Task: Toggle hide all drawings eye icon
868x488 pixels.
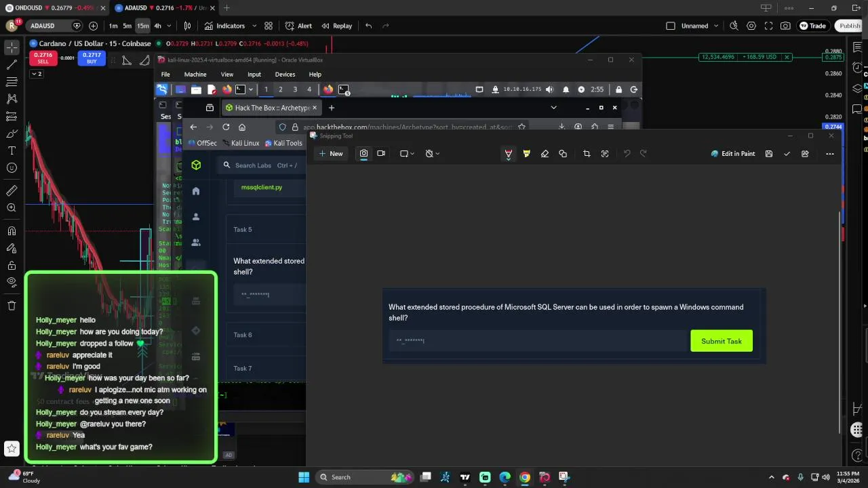Action: 12,282
